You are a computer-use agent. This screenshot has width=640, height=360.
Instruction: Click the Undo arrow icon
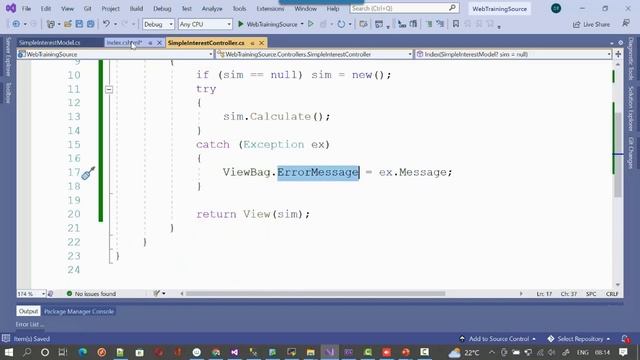click(106, 24)
